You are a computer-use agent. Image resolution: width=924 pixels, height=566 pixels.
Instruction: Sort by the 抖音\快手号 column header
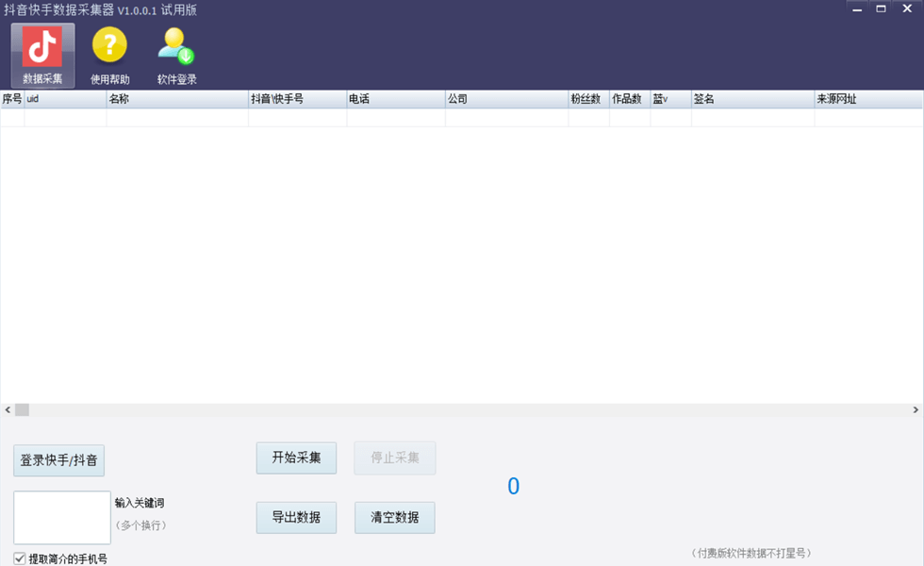[298, 99]
